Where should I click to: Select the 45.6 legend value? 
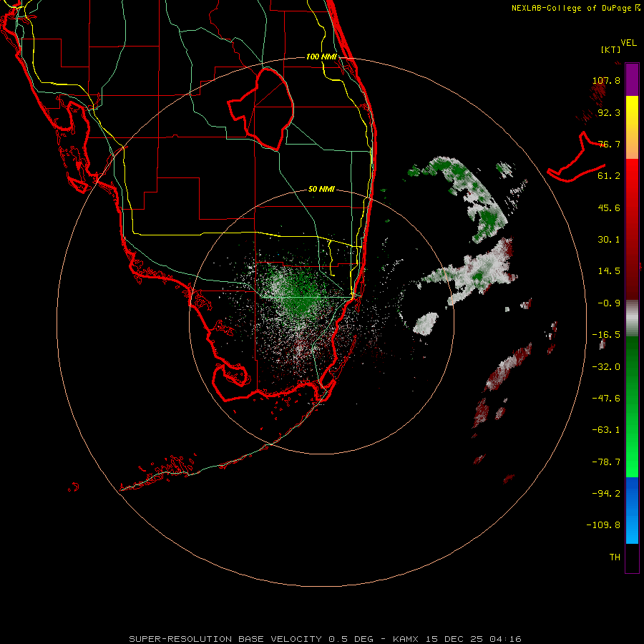[x=609, y=208]
